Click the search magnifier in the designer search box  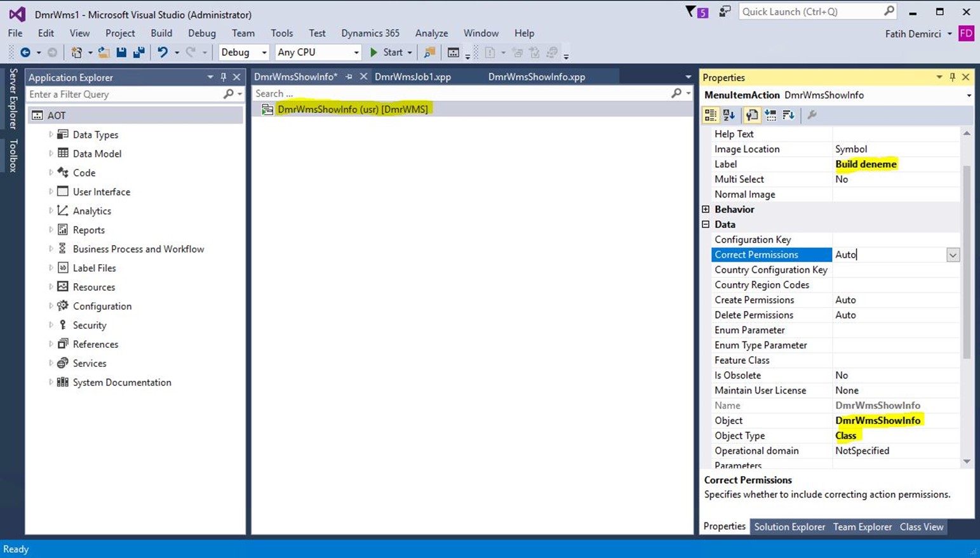[676, 93]
